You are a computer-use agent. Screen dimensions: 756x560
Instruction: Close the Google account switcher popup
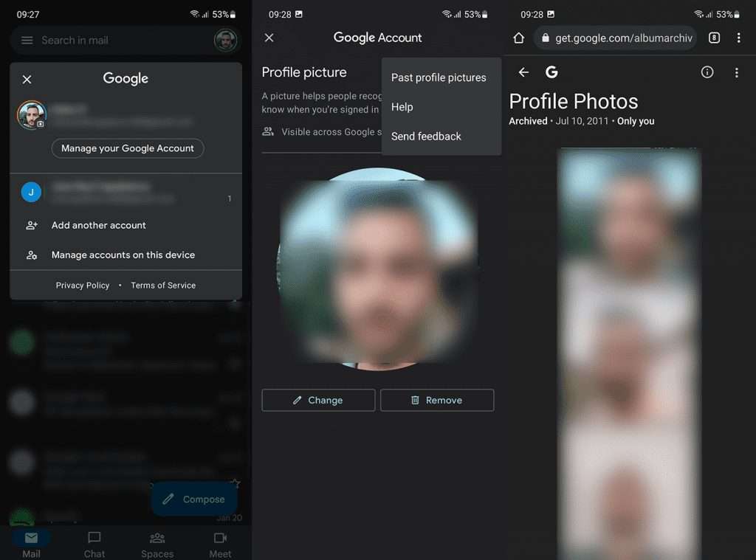click(x=27, y=80)
